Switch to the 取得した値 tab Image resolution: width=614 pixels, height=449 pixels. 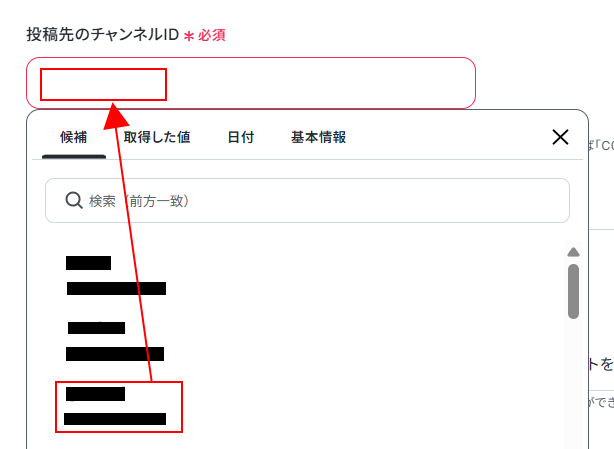(x=157, y=137)
